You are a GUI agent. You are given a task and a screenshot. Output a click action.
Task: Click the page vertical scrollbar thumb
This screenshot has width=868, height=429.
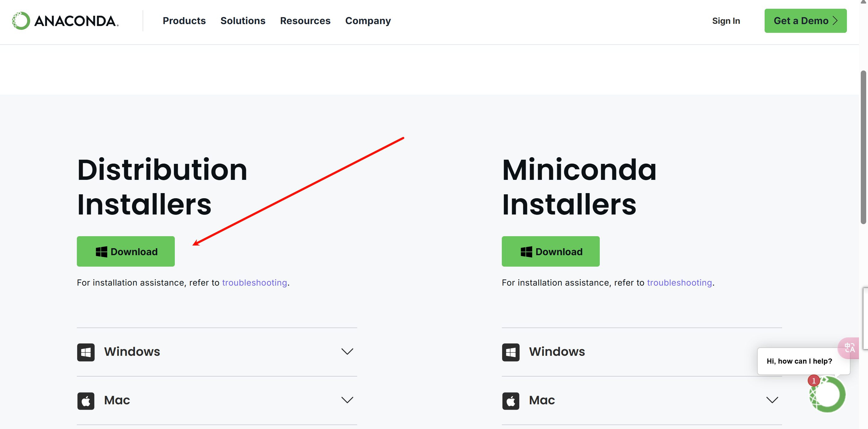(863, 147)
